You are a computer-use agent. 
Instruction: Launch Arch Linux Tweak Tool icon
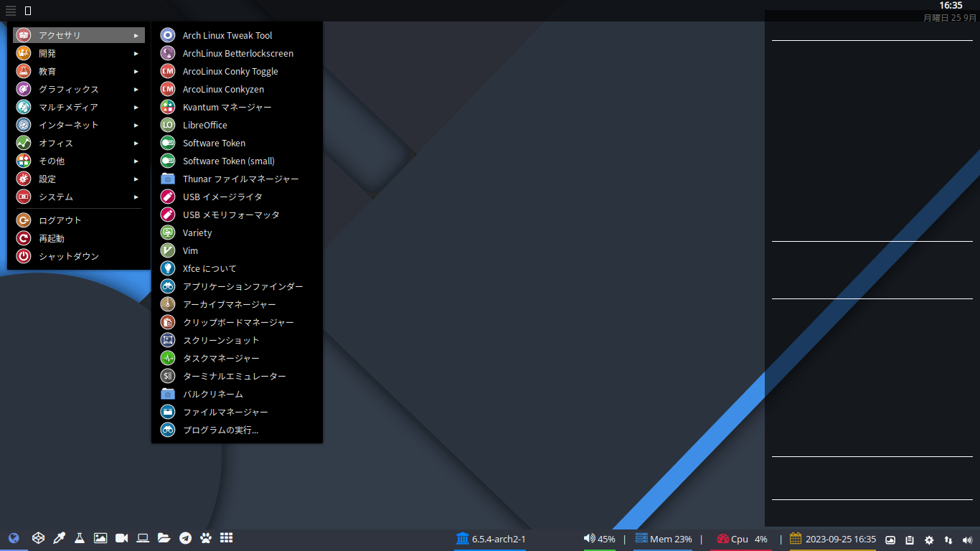point(168,35)
